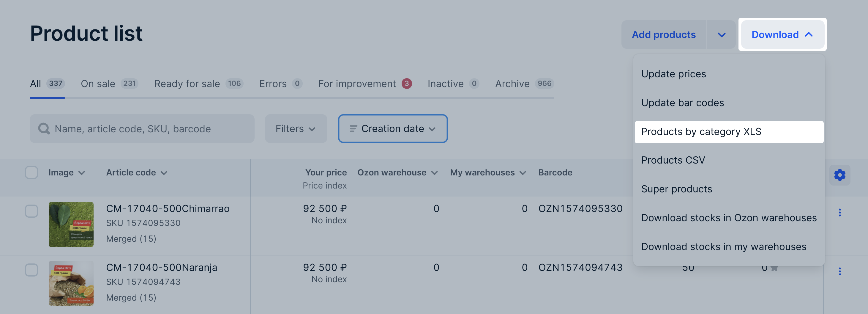Choose Products CSV from Download menu

(673, 160)
